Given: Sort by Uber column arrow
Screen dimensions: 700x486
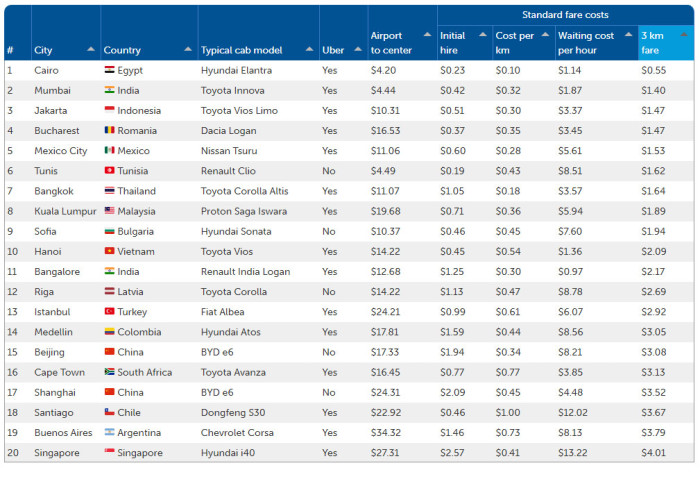Looking at the screenshot, I should pyautogui.click(x=358, y=49).
